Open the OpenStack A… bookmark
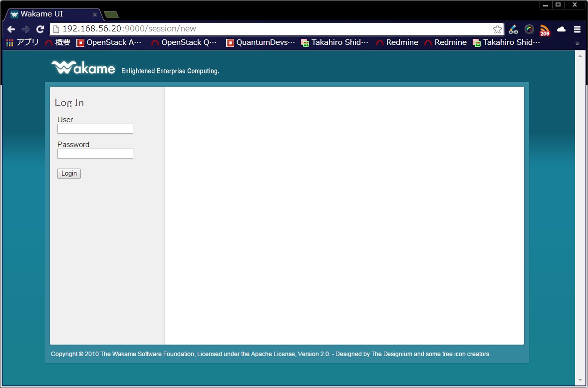The width and height of the screenshot is (588, 388). [109, 42]
